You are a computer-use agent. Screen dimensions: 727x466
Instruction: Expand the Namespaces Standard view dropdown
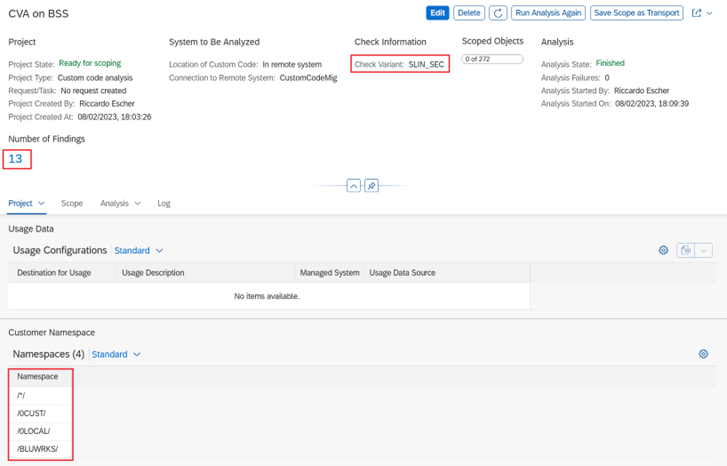(116, 354)
